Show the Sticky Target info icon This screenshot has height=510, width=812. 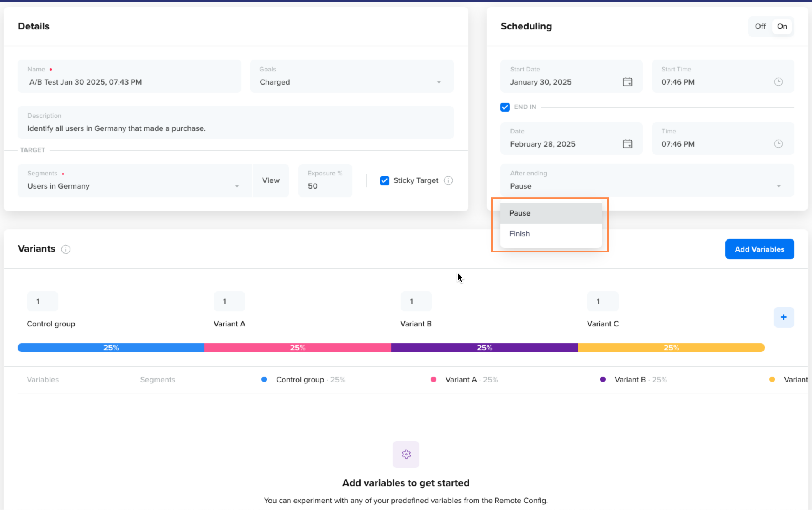(x=448, y=180)
